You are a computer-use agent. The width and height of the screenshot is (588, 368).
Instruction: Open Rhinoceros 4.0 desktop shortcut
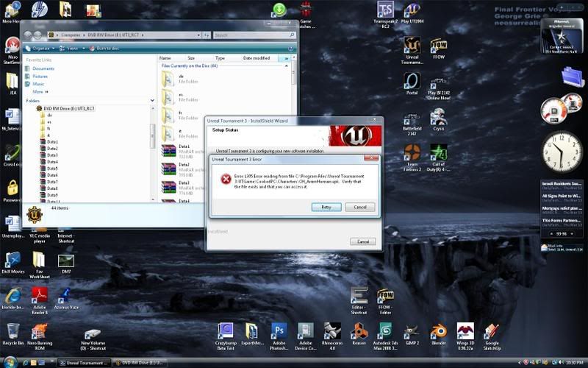pyautogui.click(x=332, y=336)
